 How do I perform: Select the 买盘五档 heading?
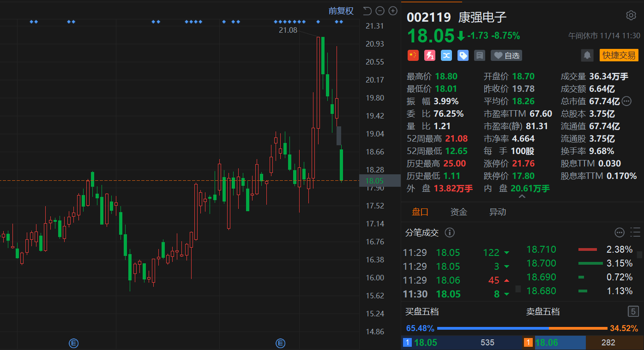click(422, 312)
